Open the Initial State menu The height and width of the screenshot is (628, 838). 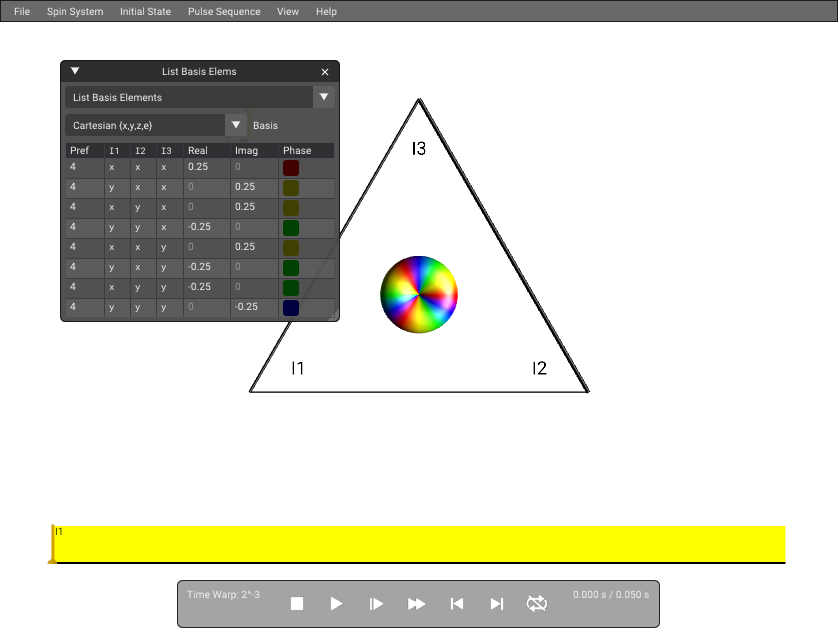pyautogui.click(x=145, y=11)
